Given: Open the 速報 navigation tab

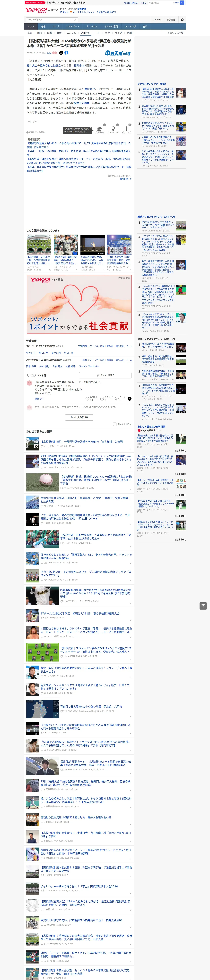Looking at the screenshot, I should pyautogui.click(x=43, y=27).
